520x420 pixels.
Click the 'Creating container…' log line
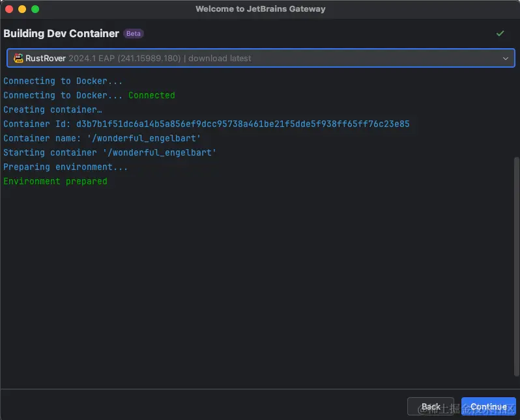[x=53, y=109]
